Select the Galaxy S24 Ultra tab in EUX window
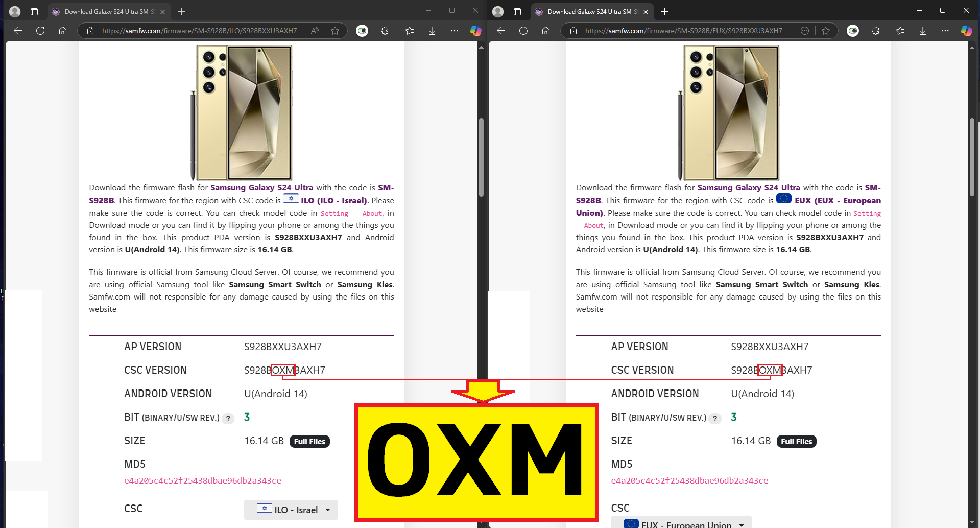The height and width of the screenshot is (528, 980). [x=592, y=11]
